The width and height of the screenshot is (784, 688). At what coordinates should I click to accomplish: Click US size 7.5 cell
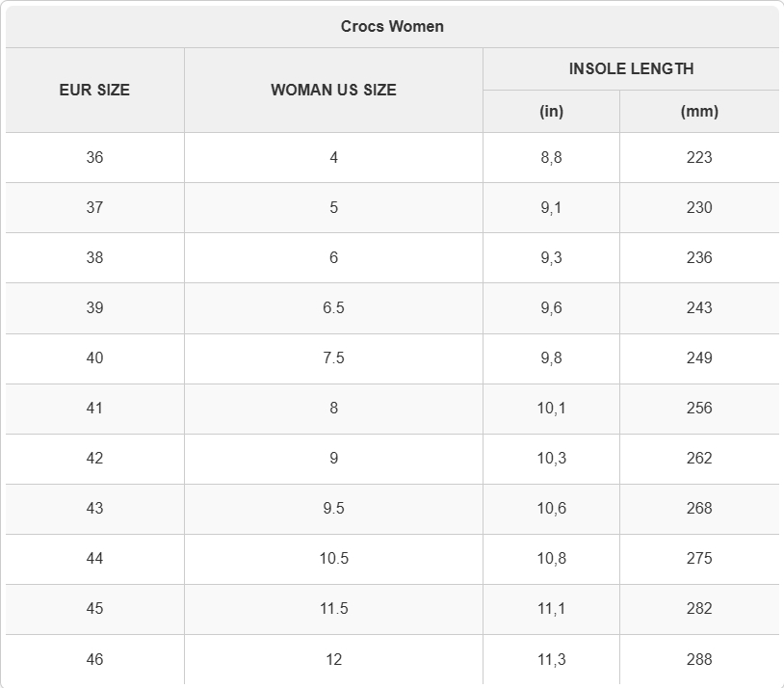[x=333, y=358]
